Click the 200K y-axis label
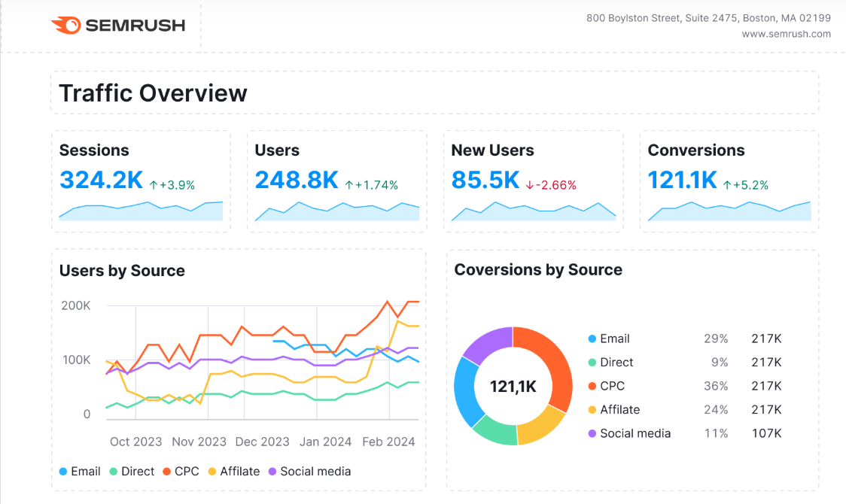 (75, 305)
